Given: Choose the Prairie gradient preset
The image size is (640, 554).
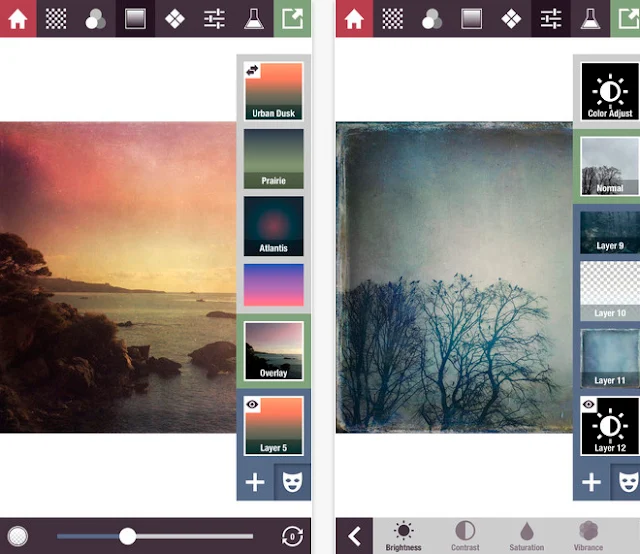Looking at the screenshot, I should click(273, 159).
